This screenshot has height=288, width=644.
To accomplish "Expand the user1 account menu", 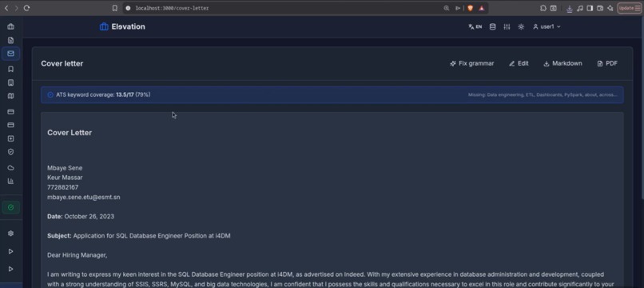I will (547, 26).
